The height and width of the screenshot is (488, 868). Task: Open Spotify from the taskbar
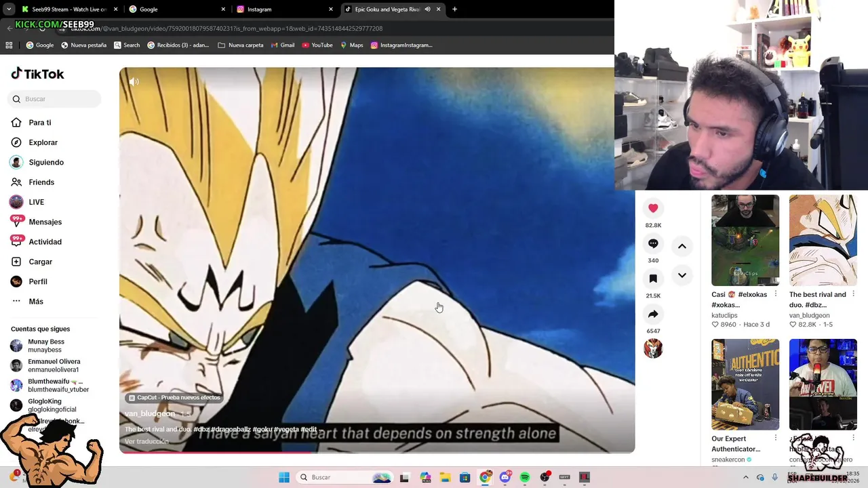(x=525, y=477)
